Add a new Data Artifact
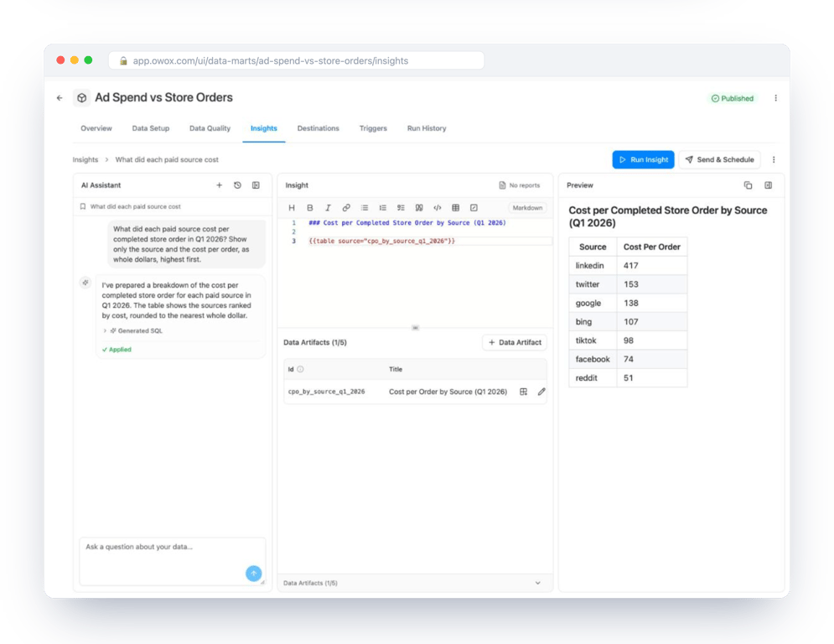 515,342
